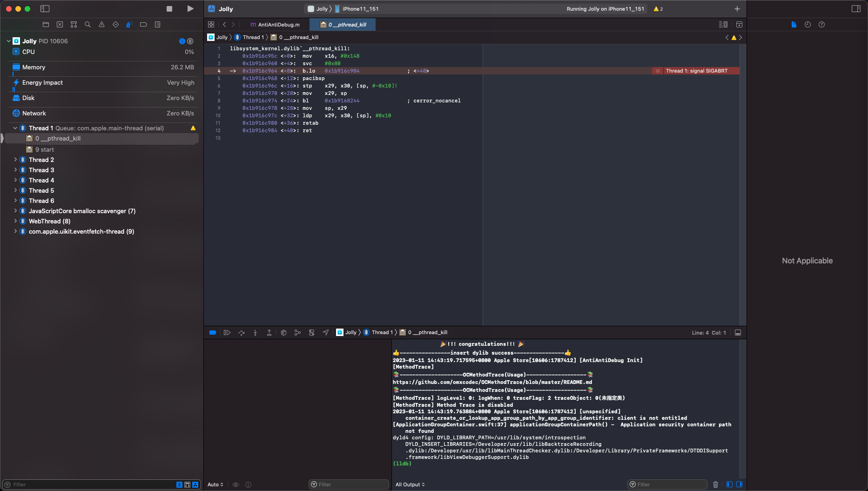The image size is (868, 491).
Task: Select the Jolly scheme in toolbar
Action: 318,9
